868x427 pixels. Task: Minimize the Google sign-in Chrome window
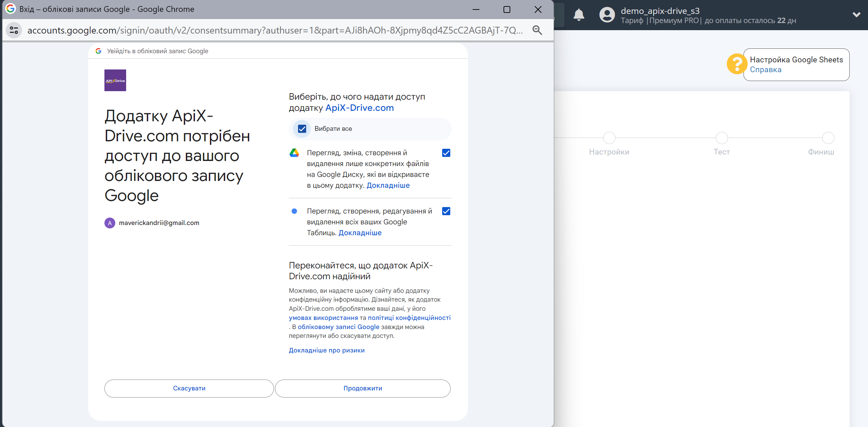(476, 9)
